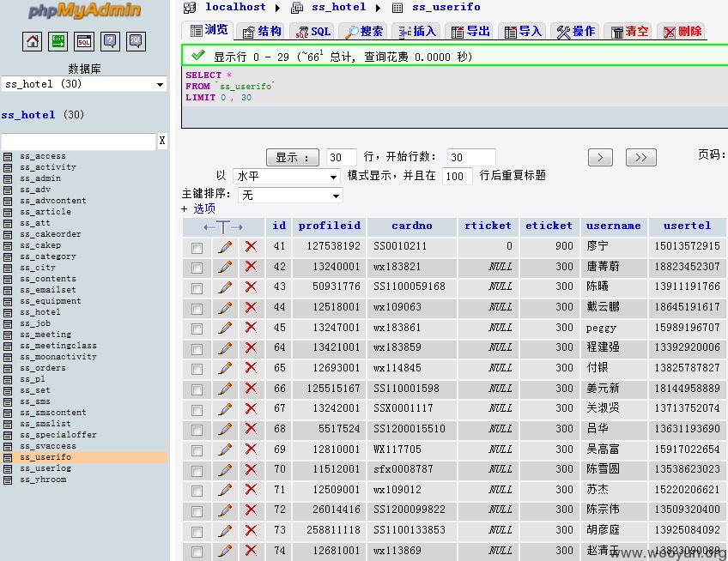Check the checkbox for row id 45
This screenshot has width=728, height=561.
click(197, 329)
